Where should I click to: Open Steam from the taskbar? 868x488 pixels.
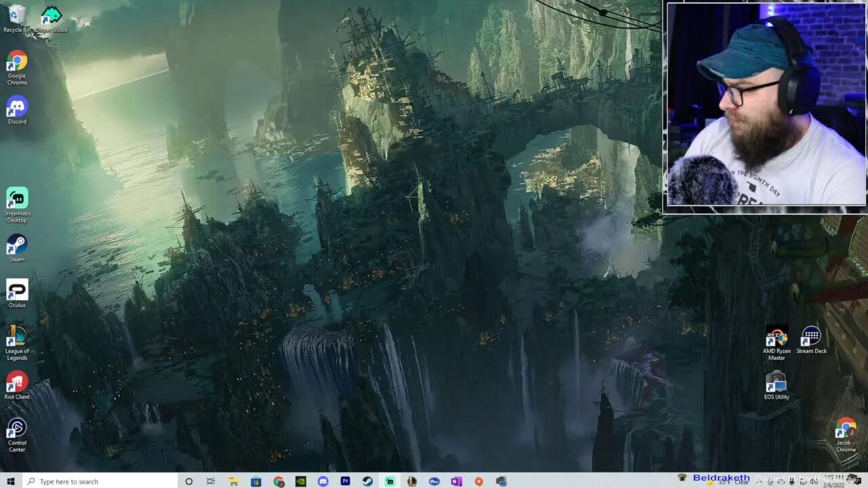[367, 481]
